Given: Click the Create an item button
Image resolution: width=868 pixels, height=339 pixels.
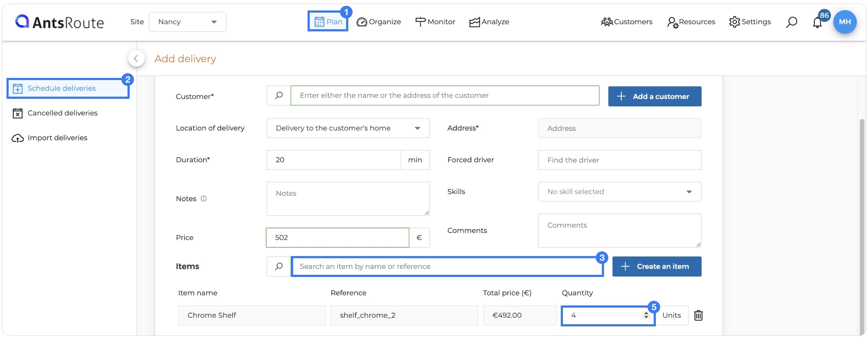Looking at the screenshot, I should (657, 267).
